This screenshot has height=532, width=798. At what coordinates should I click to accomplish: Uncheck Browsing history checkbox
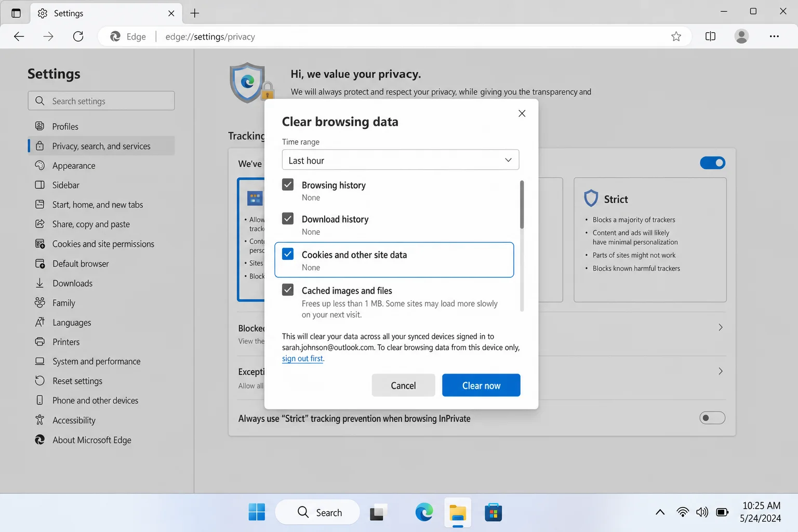(288, 184)
